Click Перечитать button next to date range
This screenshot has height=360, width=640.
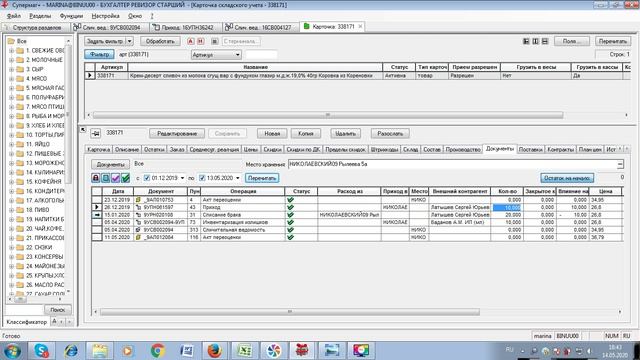coord(262,178)
